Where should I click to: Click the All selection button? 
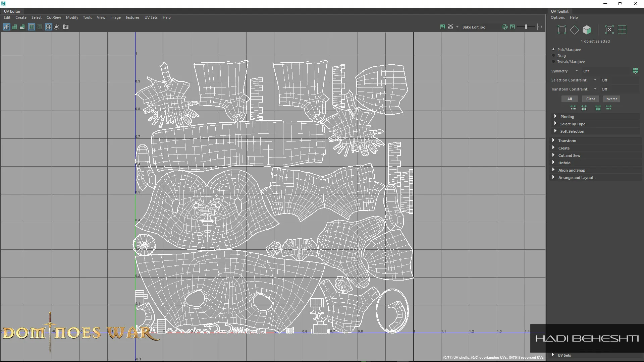570,99
